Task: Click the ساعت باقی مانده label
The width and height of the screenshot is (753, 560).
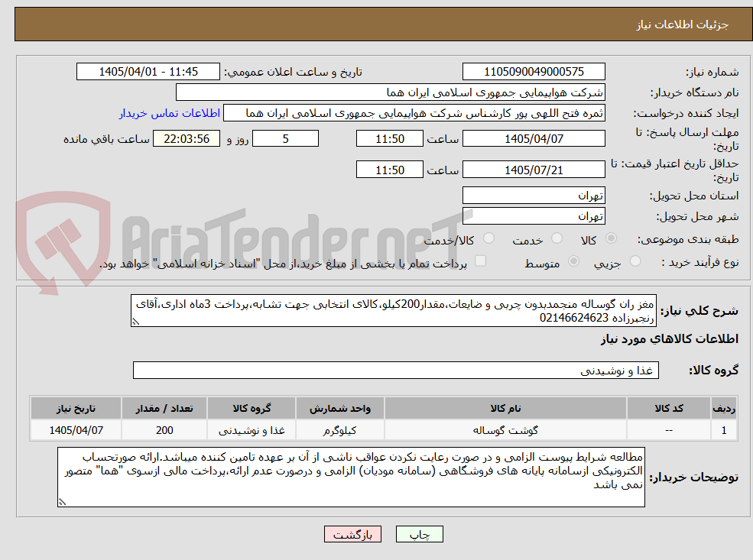Action: coord(106,139)
